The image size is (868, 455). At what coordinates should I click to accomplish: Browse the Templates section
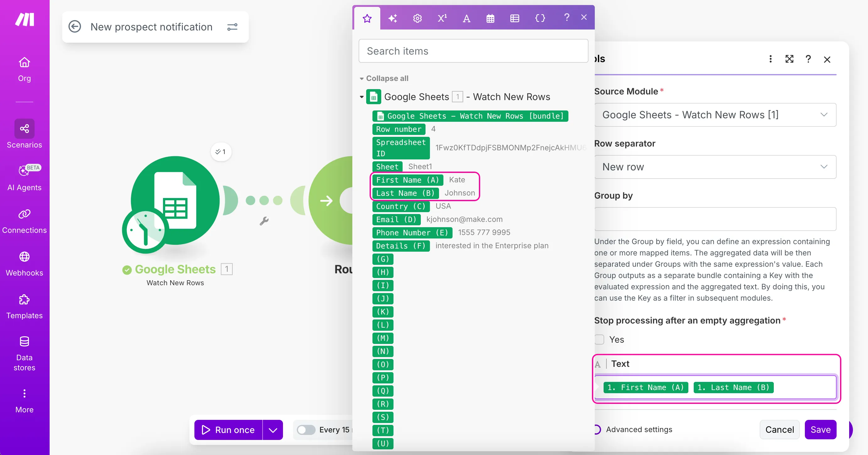tap(24, 306)
